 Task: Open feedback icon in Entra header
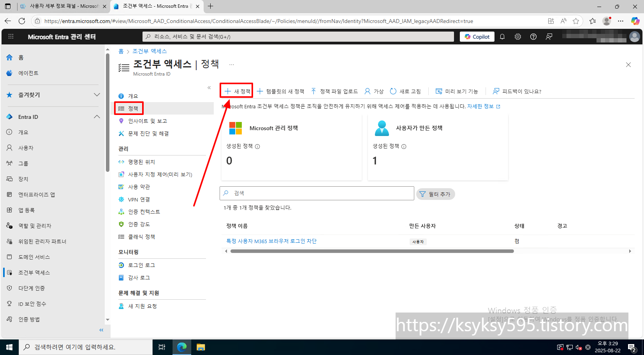point(549,37)
